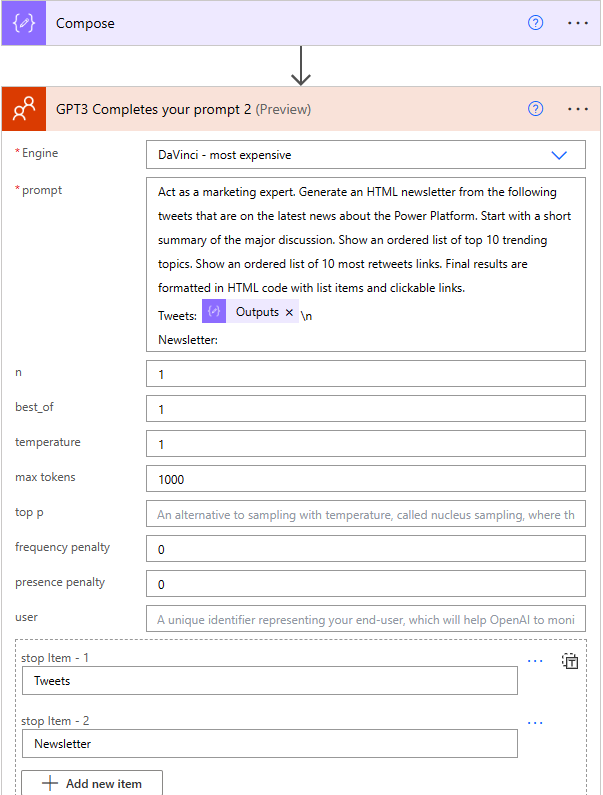
Task: Edit stop Item 2 field containing Newsletter
Action: 270,744
